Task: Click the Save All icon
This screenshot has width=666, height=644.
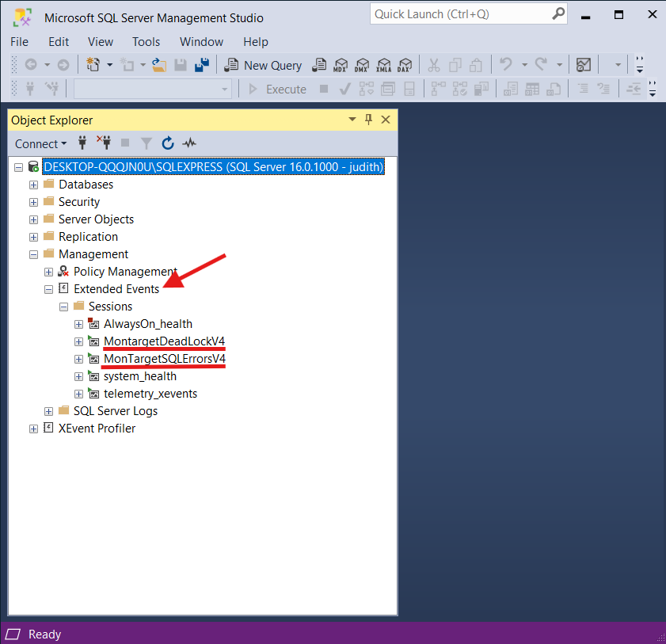Action: coord(202,65)
